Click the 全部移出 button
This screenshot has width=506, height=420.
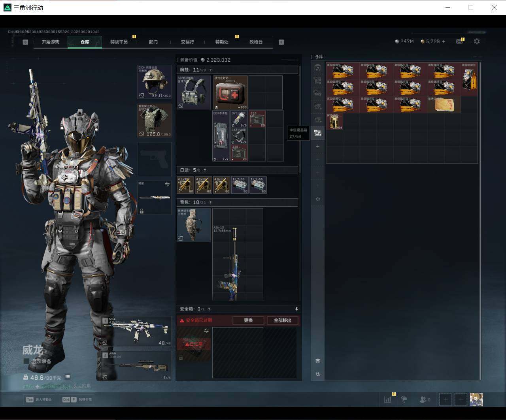point(282,320)
